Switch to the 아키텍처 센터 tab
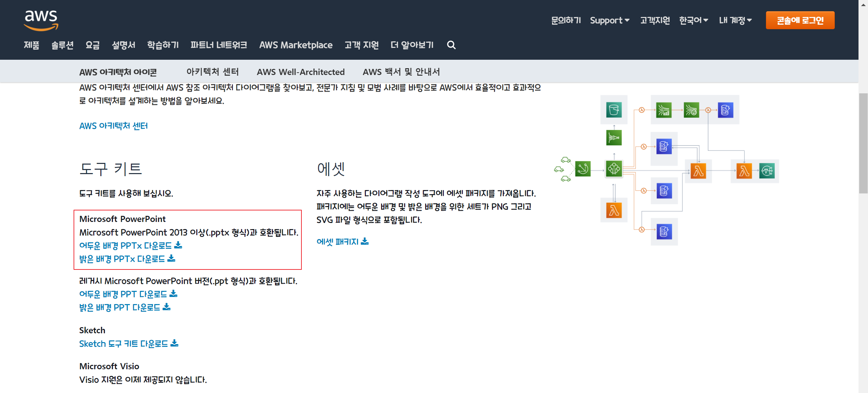Screen dimensions: 868x393 click(213, 72)
